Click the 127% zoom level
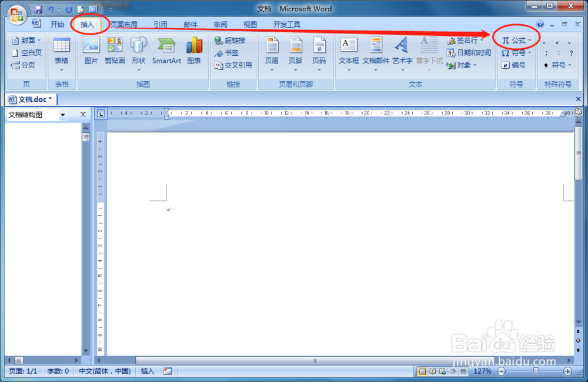The height and width of the screenshot is (382, 588). [482, 371]
